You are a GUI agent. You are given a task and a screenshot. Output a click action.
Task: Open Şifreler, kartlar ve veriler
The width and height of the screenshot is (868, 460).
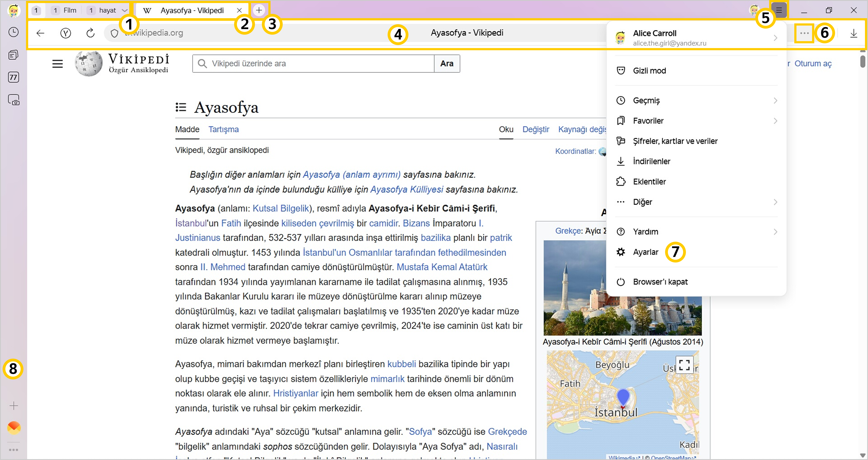pos(696,141)
